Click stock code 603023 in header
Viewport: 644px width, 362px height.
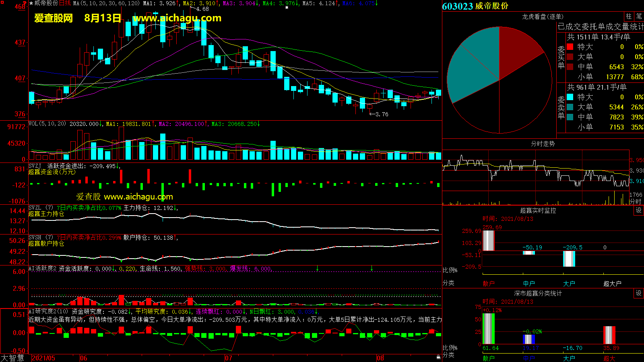coord(457,6)
